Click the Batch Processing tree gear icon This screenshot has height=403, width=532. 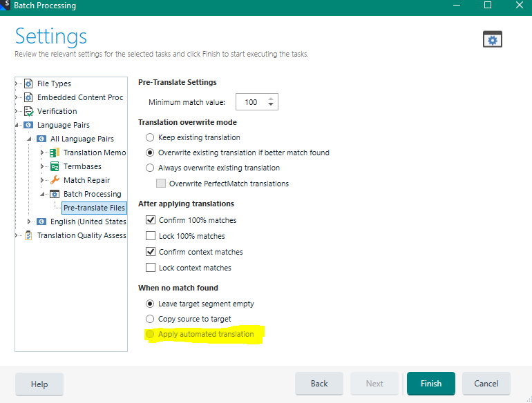pyautogui.click(x=55, y=194)
